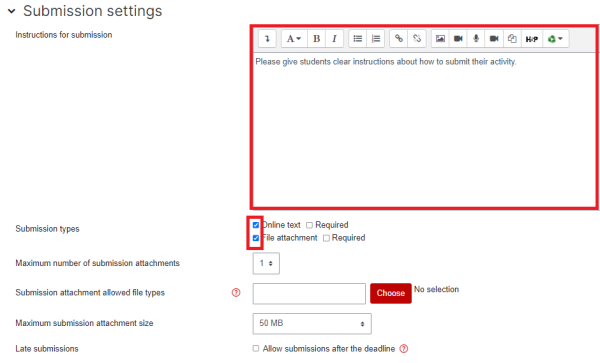Apply italic formatting in the editor
Screen dimensions: 600x363
pos(334,39)
